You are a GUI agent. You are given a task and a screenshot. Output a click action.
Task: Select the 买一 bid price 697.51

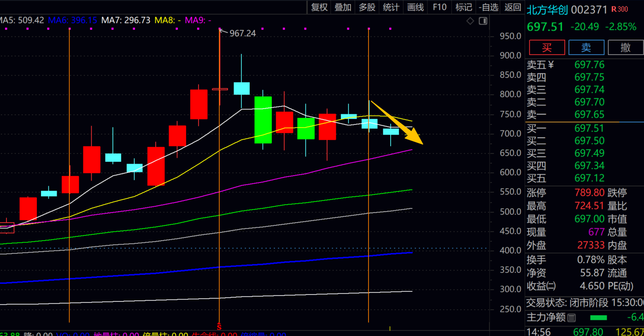coord(589,129)
